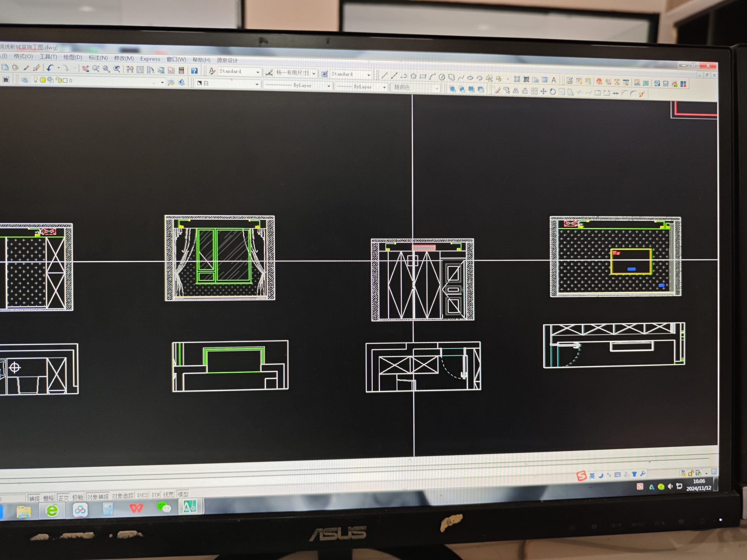This screenshot has width=747, height=560.
Task: Click the 模型 model space button
Action: 183,494
